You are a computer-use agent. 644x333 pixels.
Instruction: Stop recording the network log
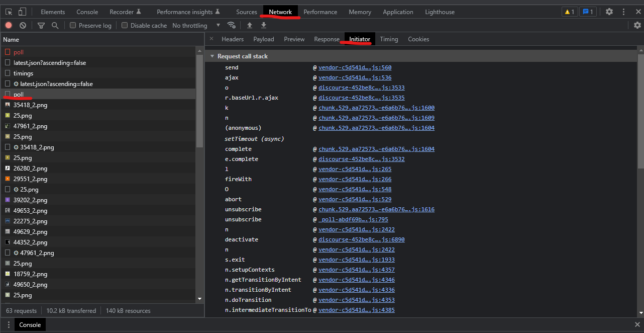click(x=8, y=25)
